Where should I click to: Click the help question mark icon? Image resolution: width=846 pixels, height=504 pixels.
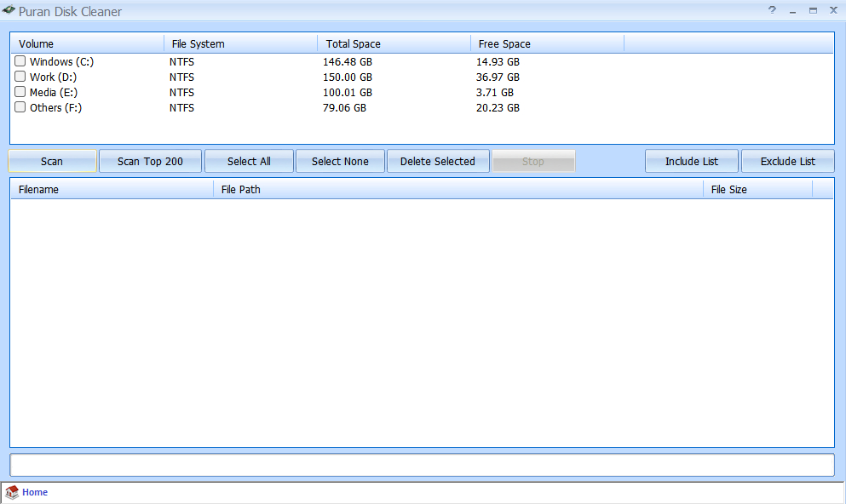click(772, 10)
